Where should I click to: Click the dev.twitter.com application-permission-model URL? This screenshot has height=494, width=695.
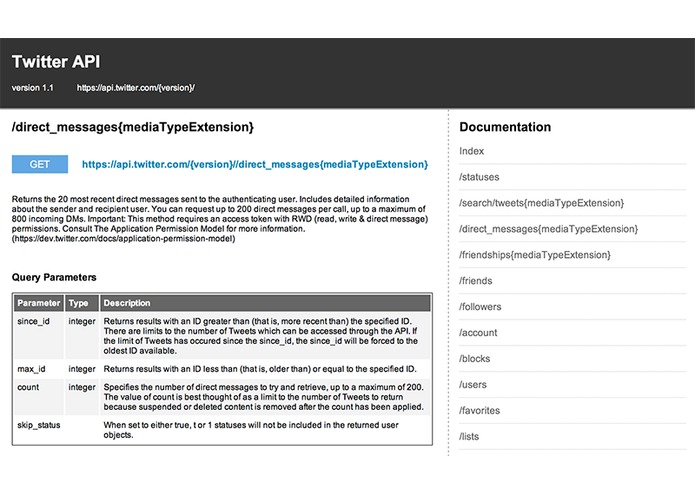123,239
